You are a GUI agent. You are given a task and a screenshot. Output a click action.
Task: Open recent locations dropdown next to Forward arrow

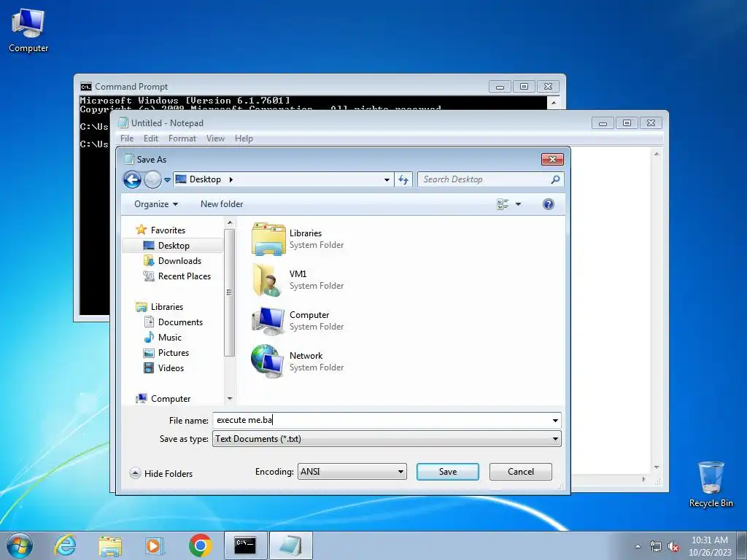[x=167, y=180]
